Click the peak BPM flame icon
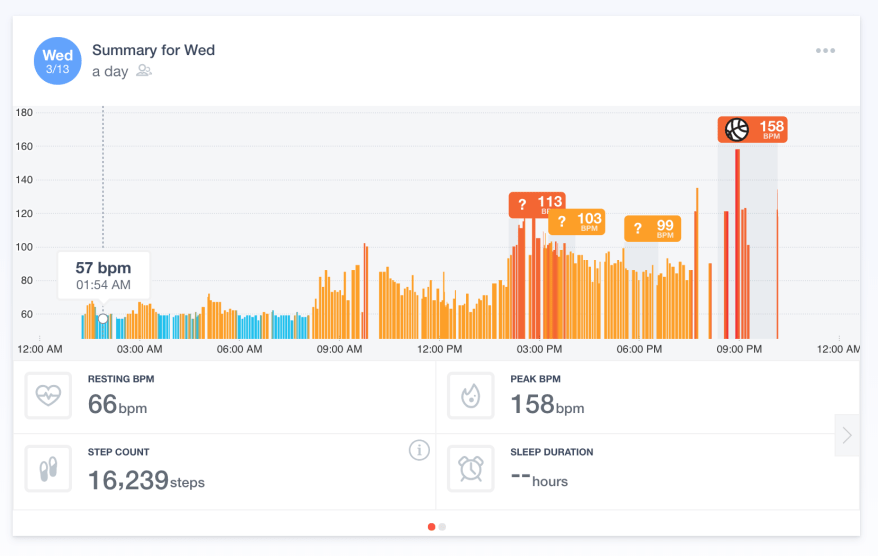Image resolution: width=878 pixels, height=556 pixels. [x=470, y=395]
